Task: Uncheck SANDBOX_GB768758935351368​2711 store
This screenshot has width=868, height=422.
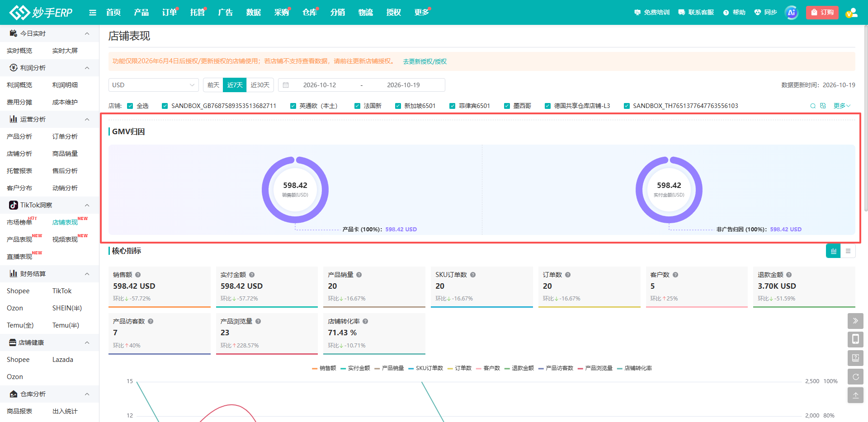Action: [x=165, y=106]
